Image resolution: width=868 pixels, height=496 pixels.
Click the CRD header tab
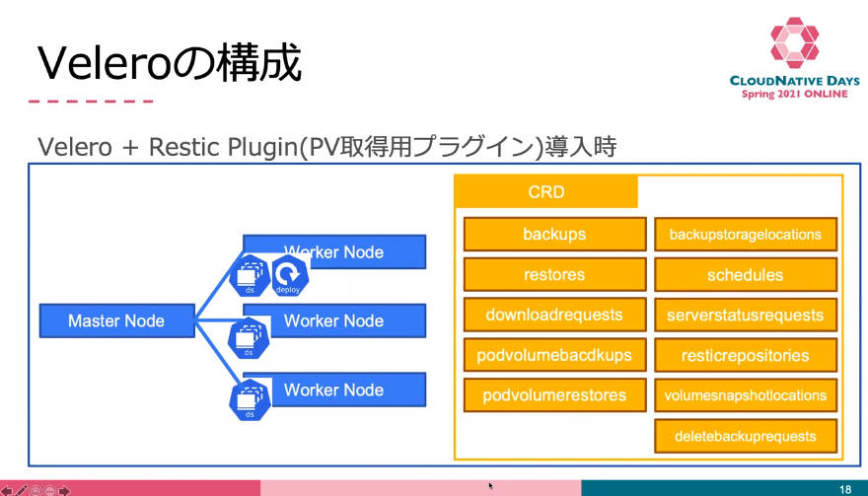(x=545, y=191)
